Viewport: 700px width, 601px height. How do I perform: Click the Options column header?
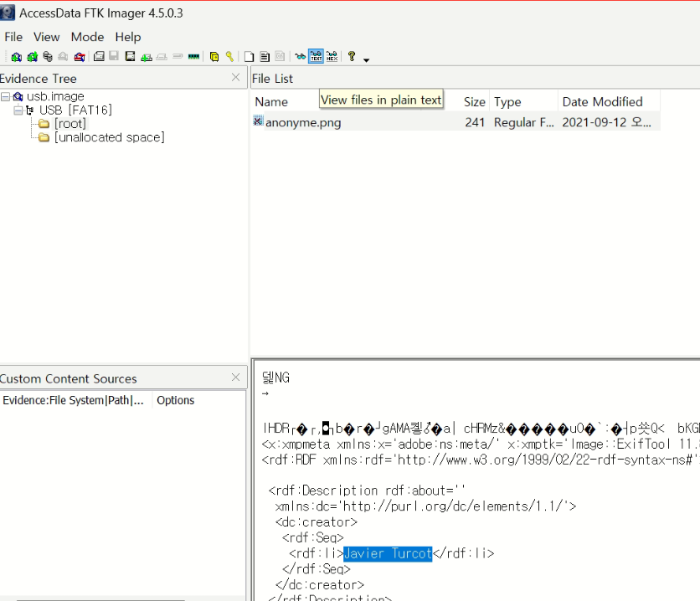click(x=176, y=400)
